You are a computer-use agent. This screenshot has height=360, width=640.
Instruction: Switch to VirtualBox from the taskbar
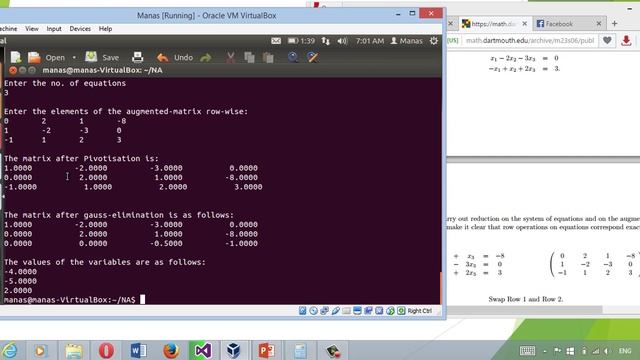click(234, 351)
